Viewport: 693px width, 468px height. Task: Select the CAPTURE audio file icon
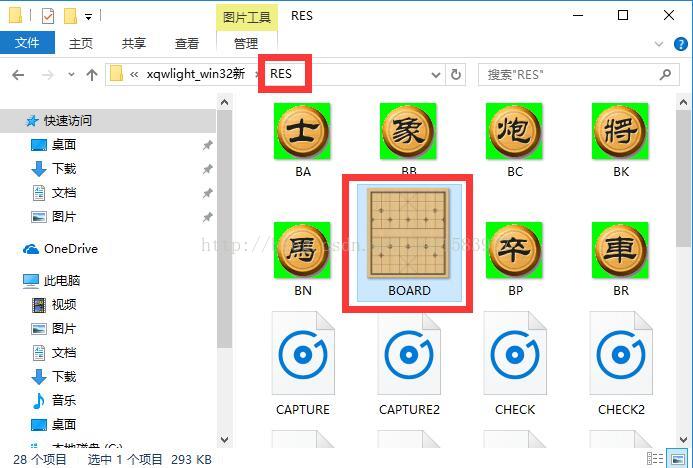[x=303, y=353]
